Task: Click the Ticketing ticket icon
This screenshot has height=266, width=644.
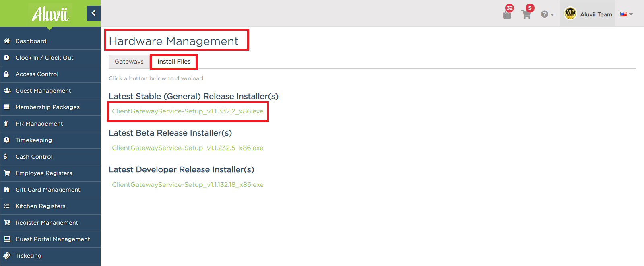Action: (7, 256)
